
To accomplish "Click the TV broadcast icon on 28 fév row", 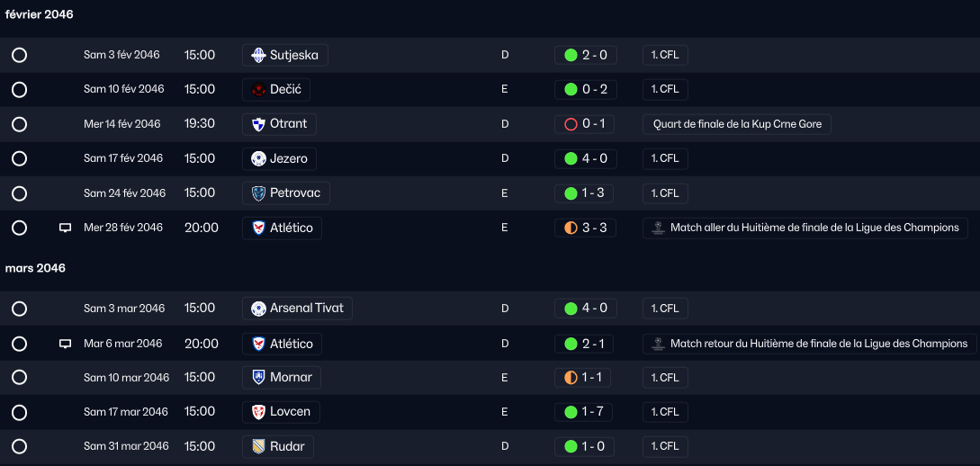I will coord(65,228).
